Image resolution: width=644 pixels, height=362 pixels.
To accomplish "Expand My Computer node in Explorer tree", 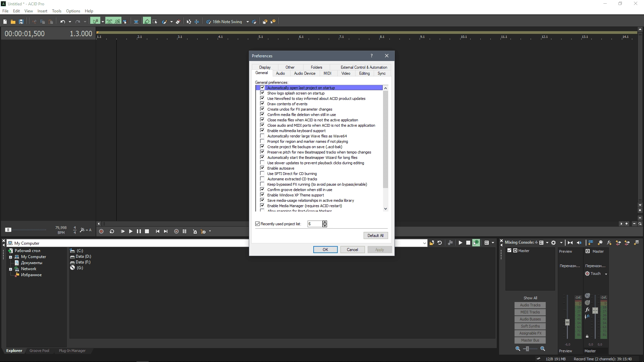I will click(x=10, y=257).
